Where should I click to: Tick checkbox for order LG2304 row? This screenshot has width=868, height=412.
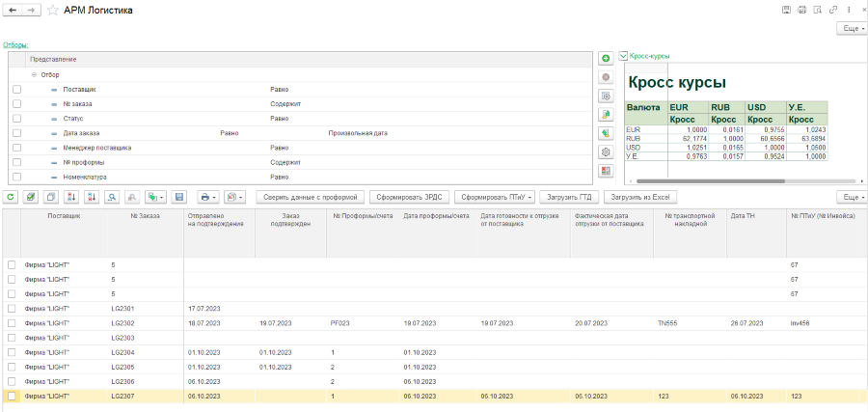12,352
